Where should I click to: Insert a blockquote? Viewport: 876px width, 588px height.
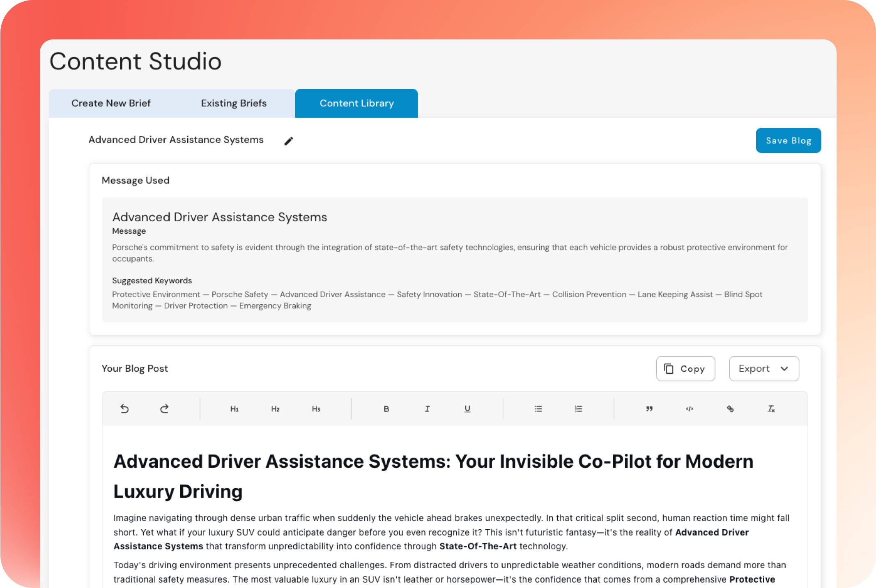coord(649,409)
